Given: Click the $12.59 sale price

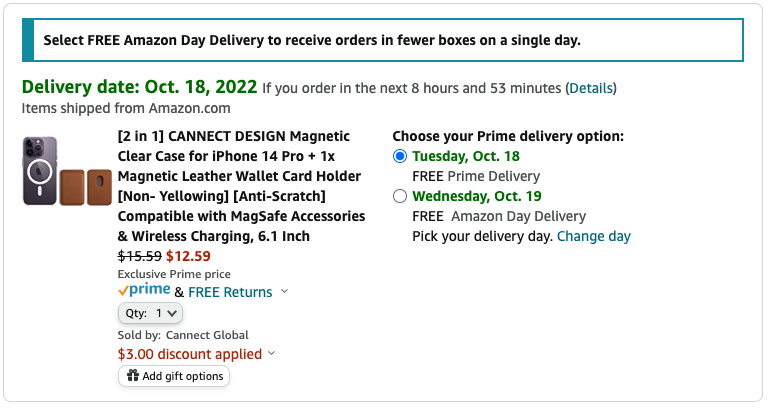Looking at the screenshot, I should pyautogui.click(x=187, y=256).
